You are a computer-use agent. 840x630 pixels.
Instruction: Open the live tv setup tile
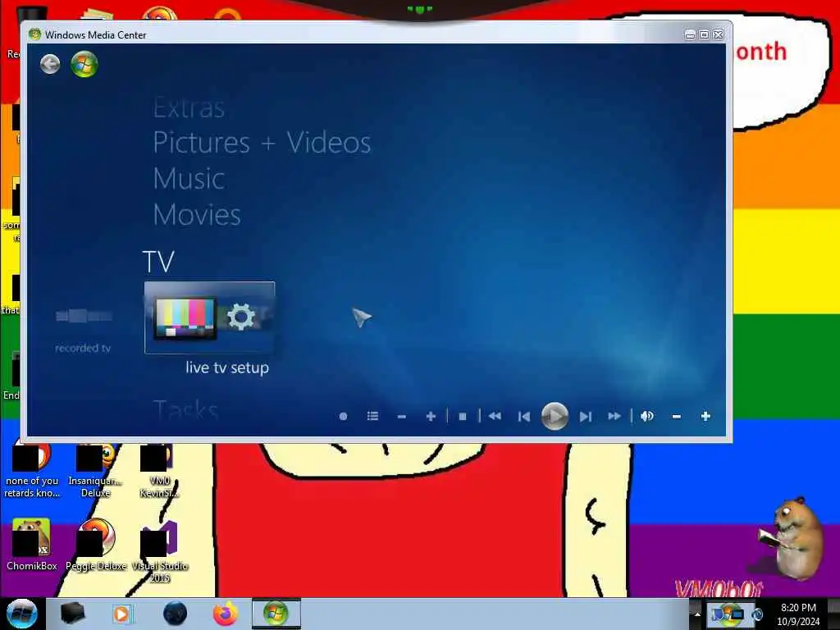pos(209,317)
